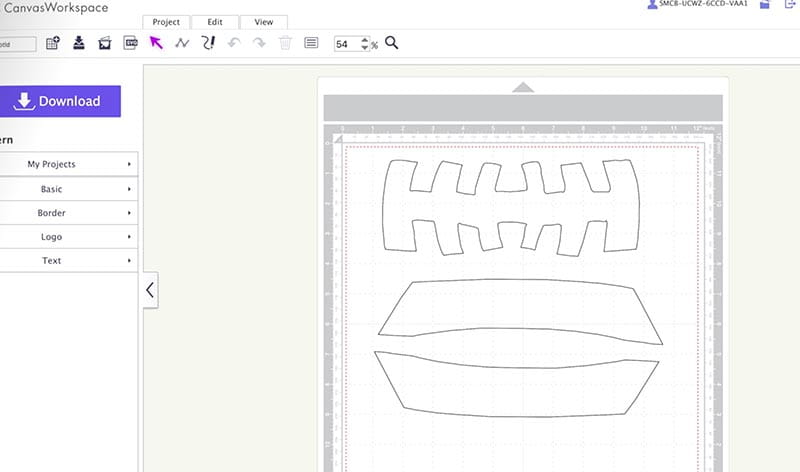Click the SVG import icon
The height and width of the screenshot is (472, 800).
pyautogui.click(x=130, y=43)
